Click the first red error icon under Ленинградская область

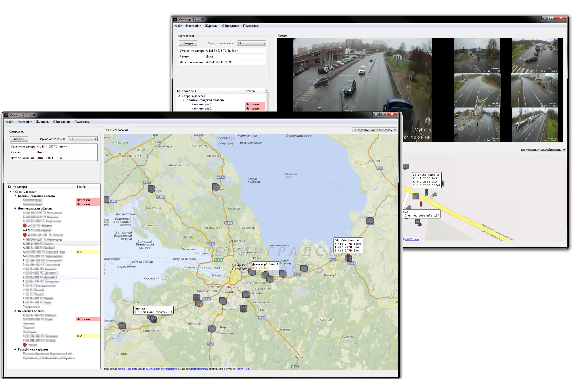(x=25, y=225)
